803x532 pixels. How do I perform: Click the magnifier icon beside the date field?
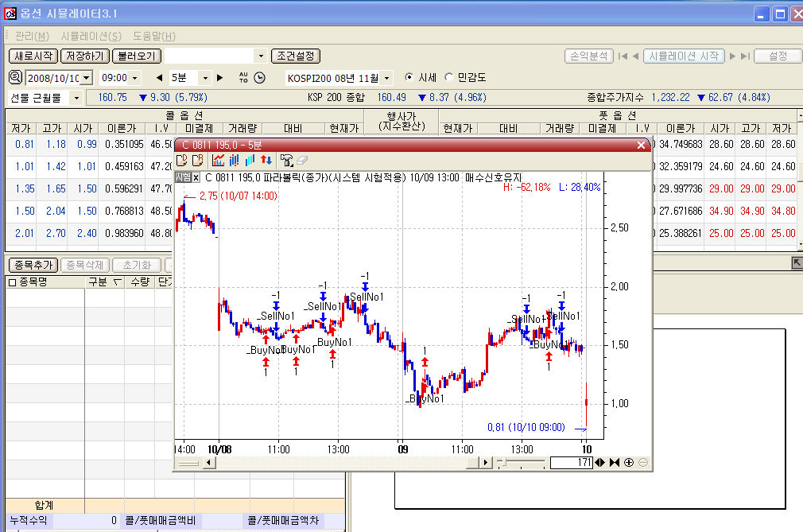(16, 77)
